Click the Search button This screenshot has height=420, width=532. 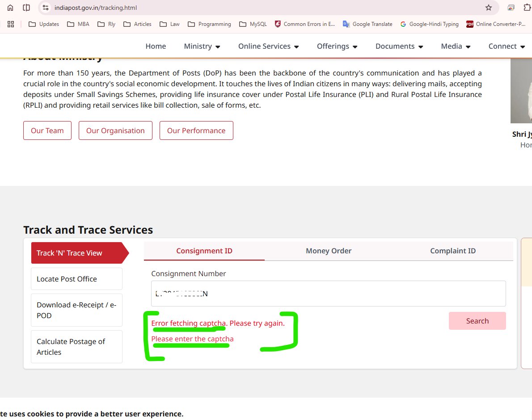tap(477, 321)
